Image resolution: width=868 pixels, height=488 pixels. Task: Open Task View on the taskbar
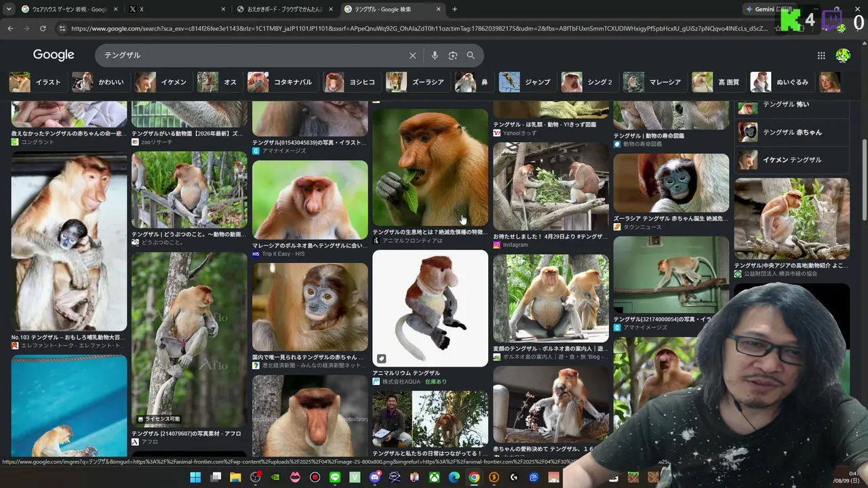coord(216,477)
